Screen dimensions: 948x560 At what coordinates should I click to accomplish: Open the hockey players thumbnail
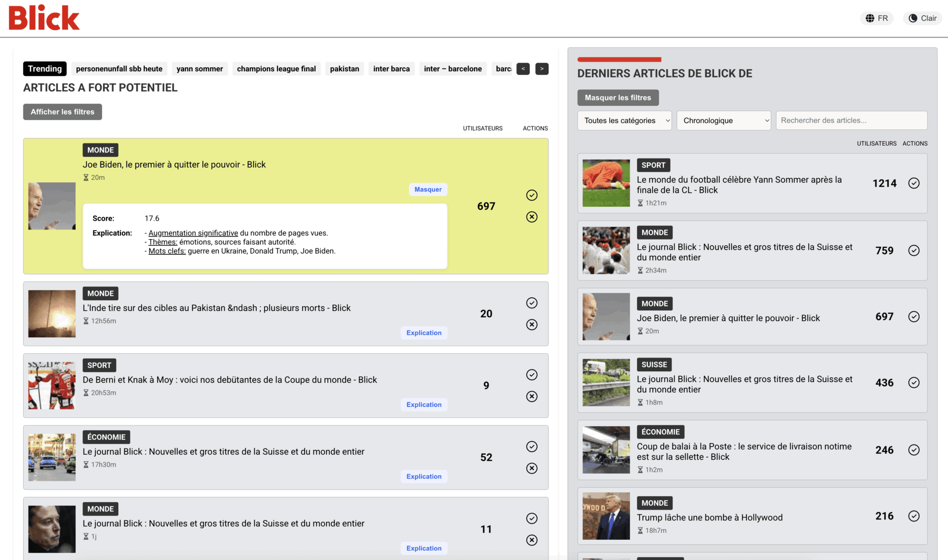pyautogui.click(x=52, y=386)
